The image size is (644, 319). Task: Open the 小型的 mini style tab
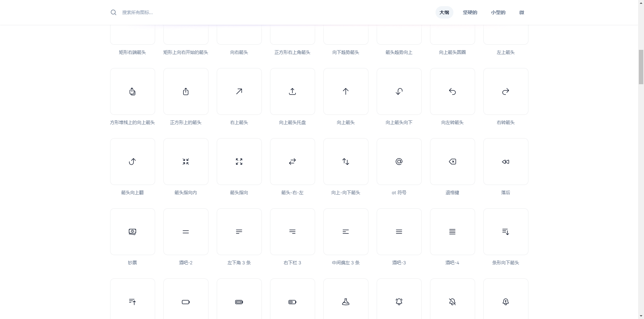pyautogui.click(x=498, y=12)
